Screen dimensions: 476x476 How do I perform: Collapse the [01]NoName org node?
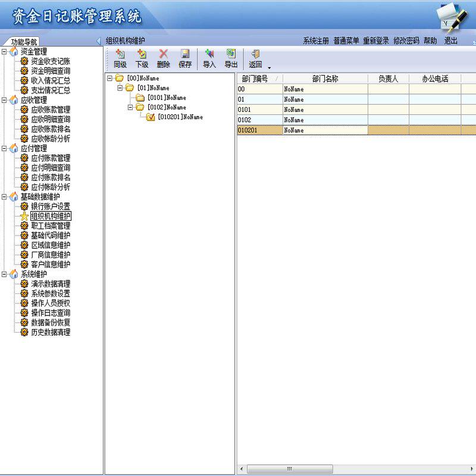click(x=120, y=88)
